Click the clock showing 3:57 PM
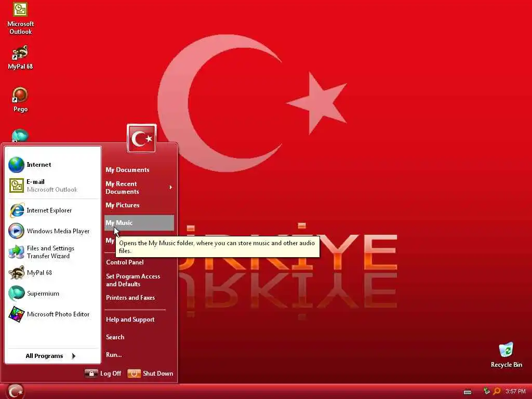 pos(515,391)
